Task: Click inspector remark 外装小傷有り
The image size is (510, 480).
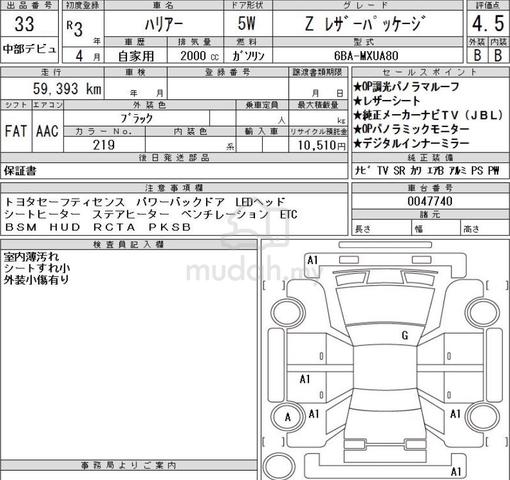Action: pos(37,280)
